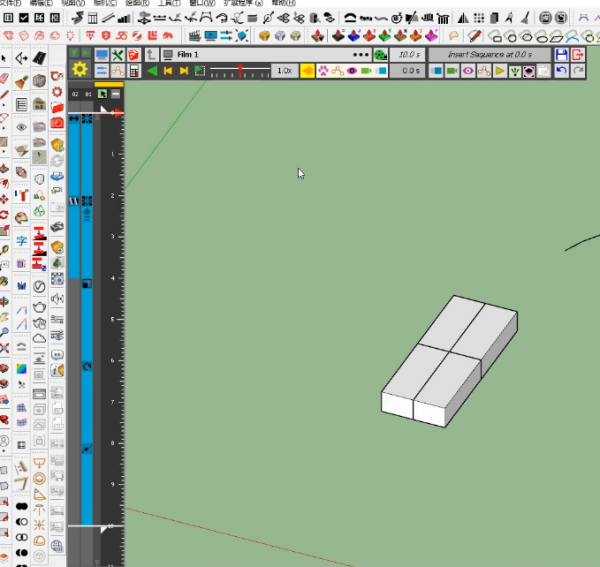The height and width of the screenshot is (567, 600).
Task: Click the 0.0 s current time field
Action: pos(408,71)
